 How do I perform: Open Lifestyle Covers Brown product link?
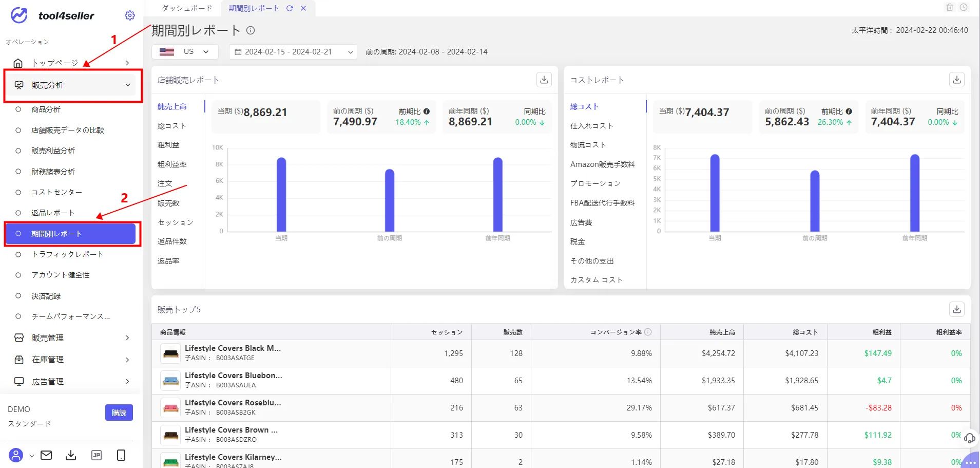click(231, 430)
